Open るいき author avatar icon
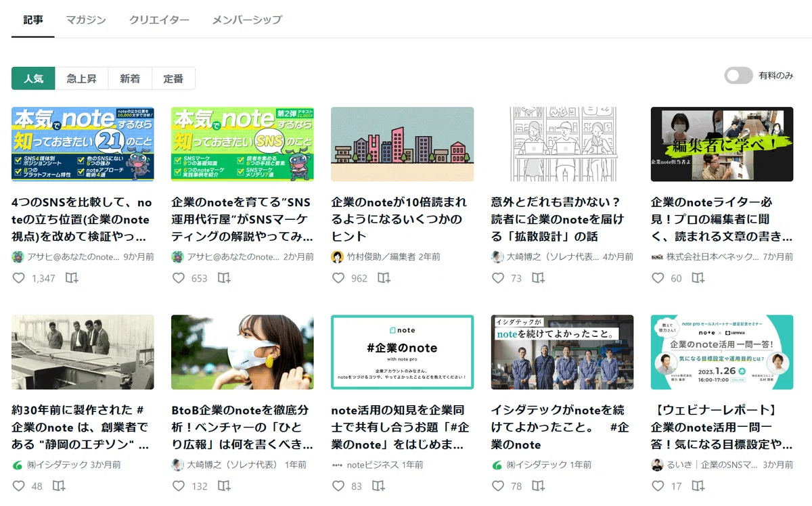 coord(657,465)
